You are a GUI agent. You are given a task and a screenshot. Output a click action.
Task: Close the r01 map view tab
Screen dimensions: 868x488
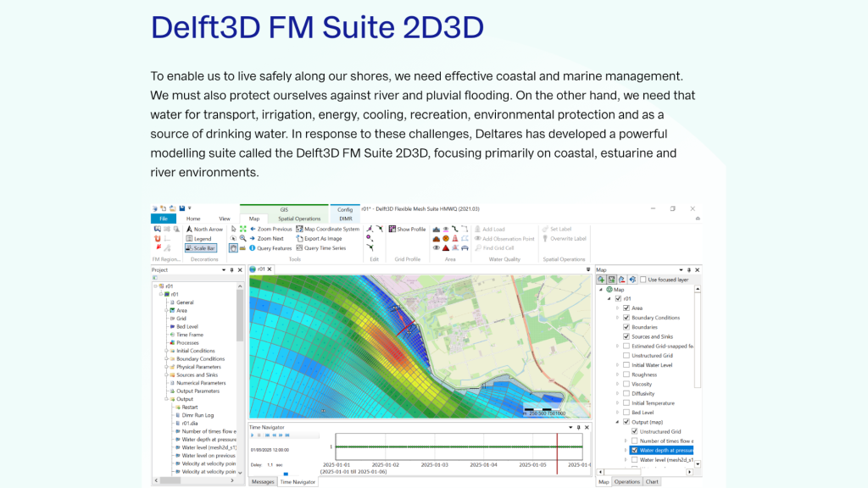(x=270, y=269)
